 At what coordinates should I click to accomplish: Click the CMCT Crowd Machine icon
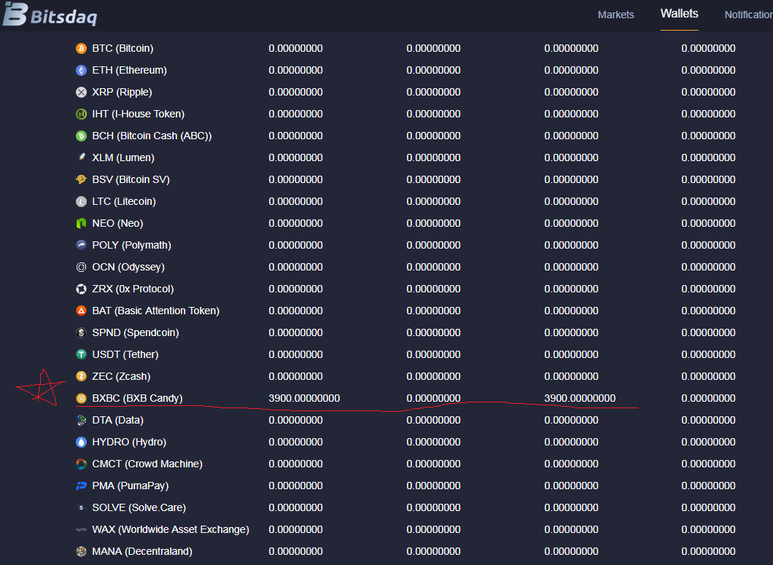coord(81,464)
